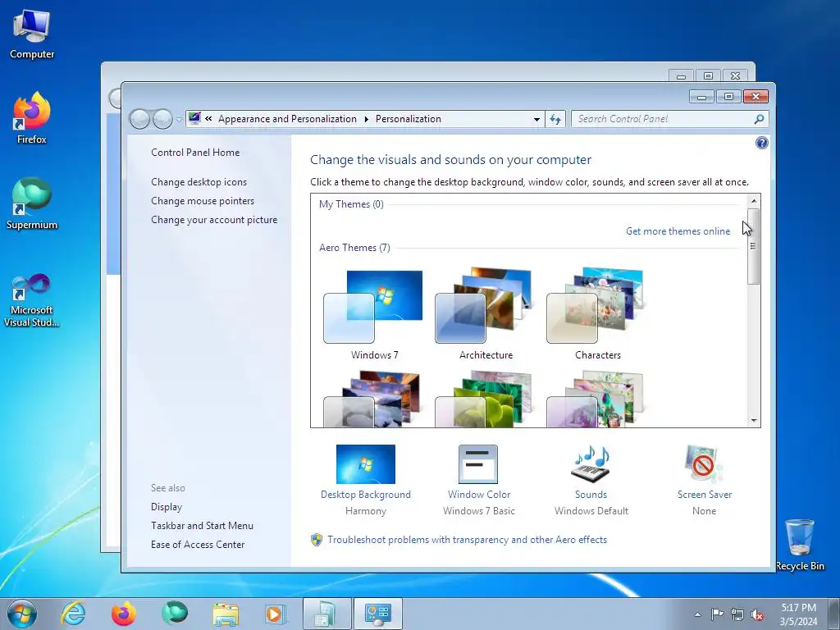Go back with the navigation arrow
Screen dimensions: 840x630
click(x=139, y=119)
